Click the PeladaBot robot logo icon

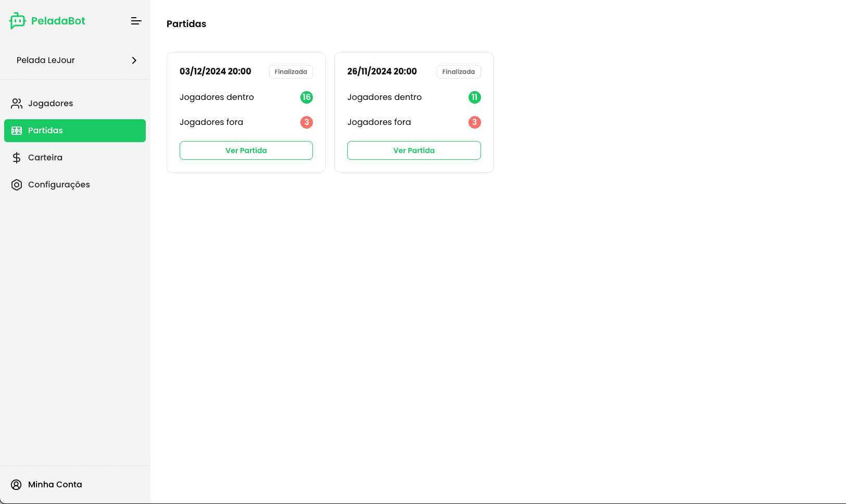pyautogui.click(x=17, y=21)
